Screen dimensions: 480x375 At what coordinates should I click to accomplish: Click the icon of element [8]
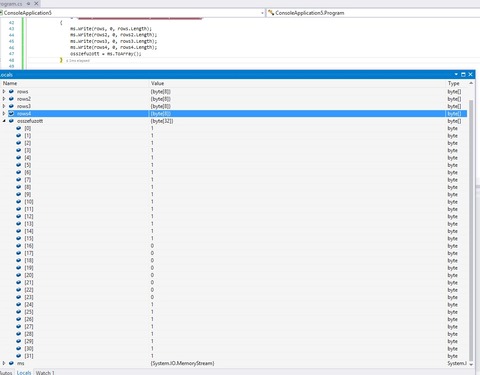pyautogui.click(x=19, y=187)
